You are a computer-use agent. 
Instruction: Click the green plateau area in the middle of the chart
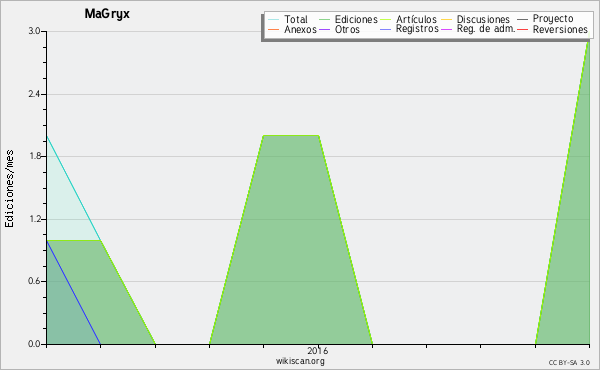(291, 241)
